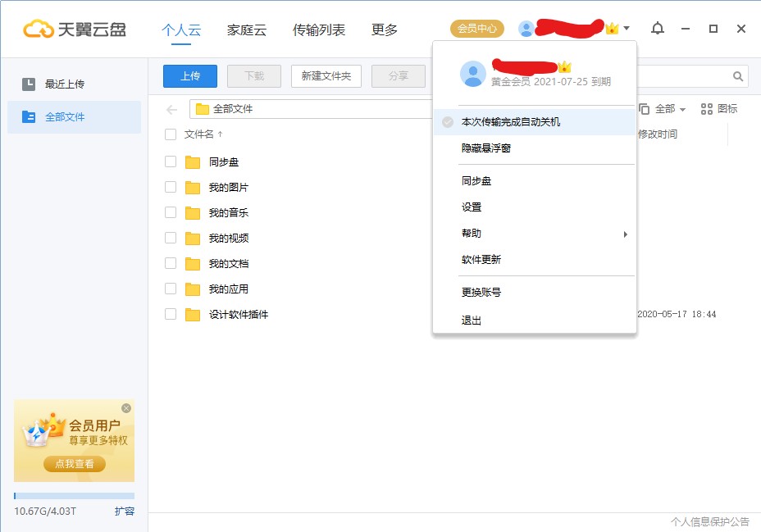Click the search magnifier icon
Viewport: 761px width, 532px height.
coord(738,76)
